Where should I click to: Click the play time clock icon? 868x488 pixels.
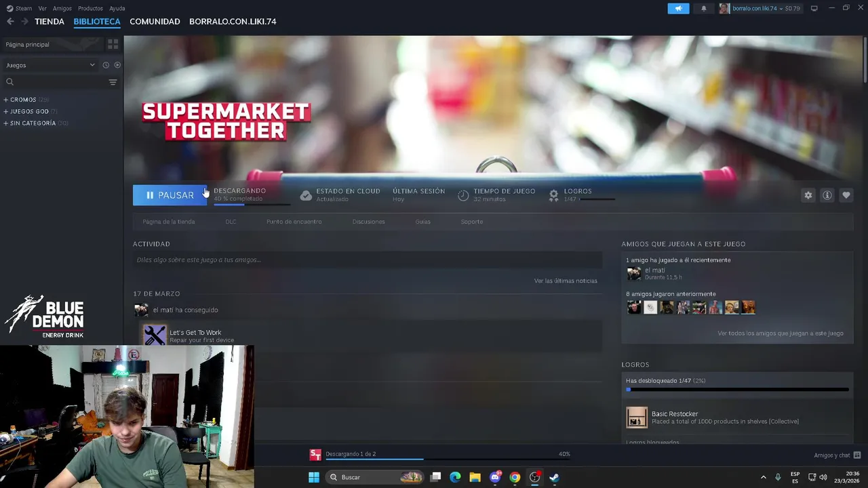point(463,195)
